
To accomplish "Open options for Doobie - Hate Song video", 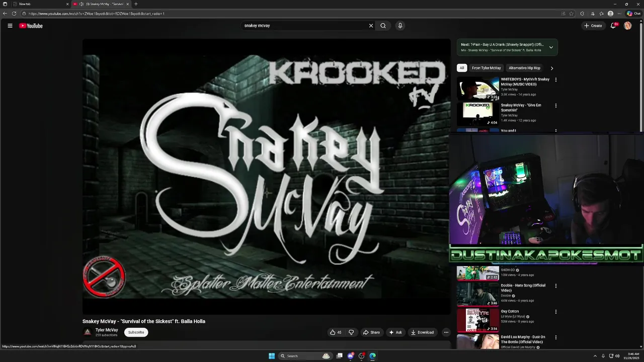I will point(556,286).
